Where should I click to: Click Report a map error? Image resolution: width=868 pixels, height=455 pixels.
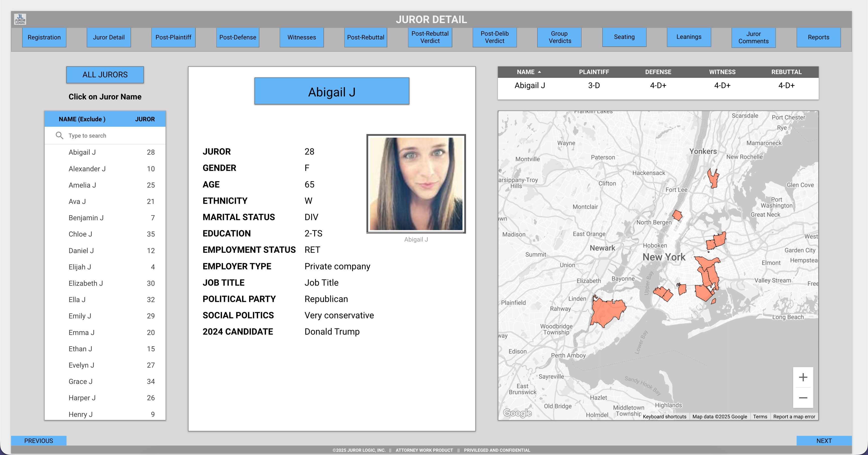[x=794, y=417]
